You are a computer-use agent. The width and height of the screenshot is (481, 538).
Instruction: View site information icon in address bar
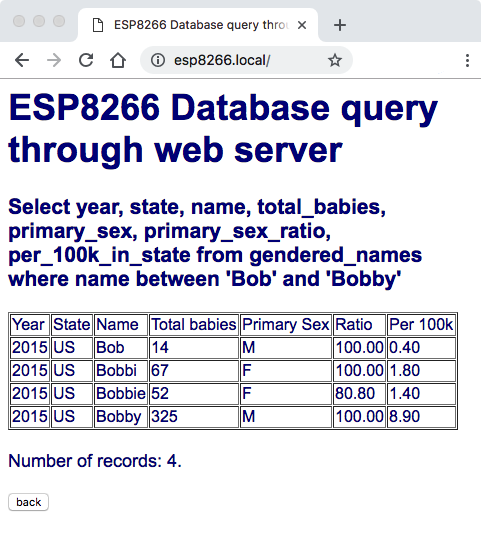pos(158,60)
